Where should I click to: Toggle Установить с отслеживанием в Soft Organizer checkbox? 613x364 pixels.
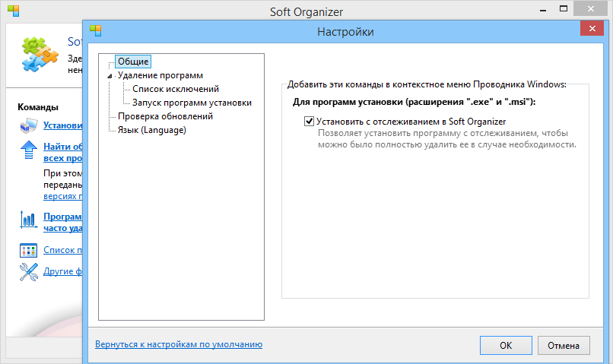(x=309, y=122)
